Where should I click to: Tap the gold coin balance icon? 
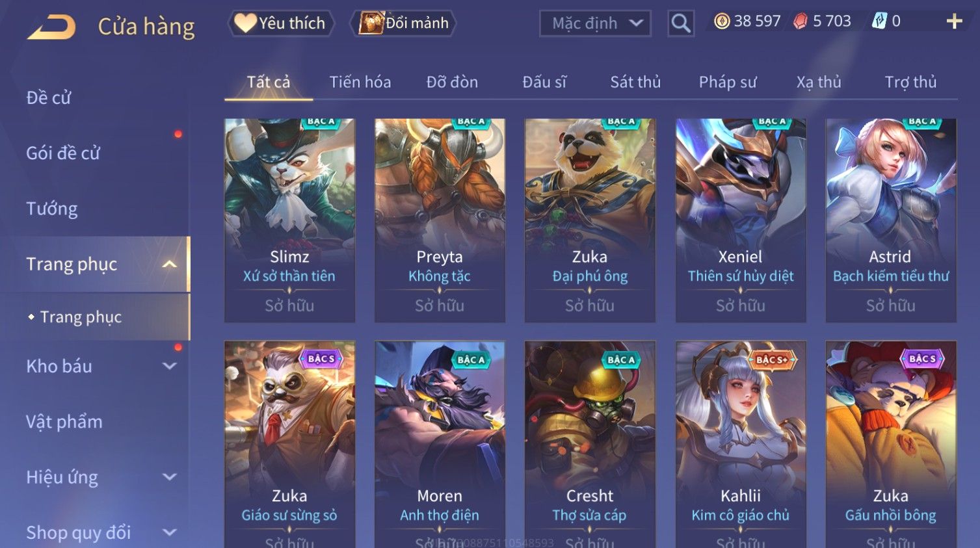click(722, 21)
